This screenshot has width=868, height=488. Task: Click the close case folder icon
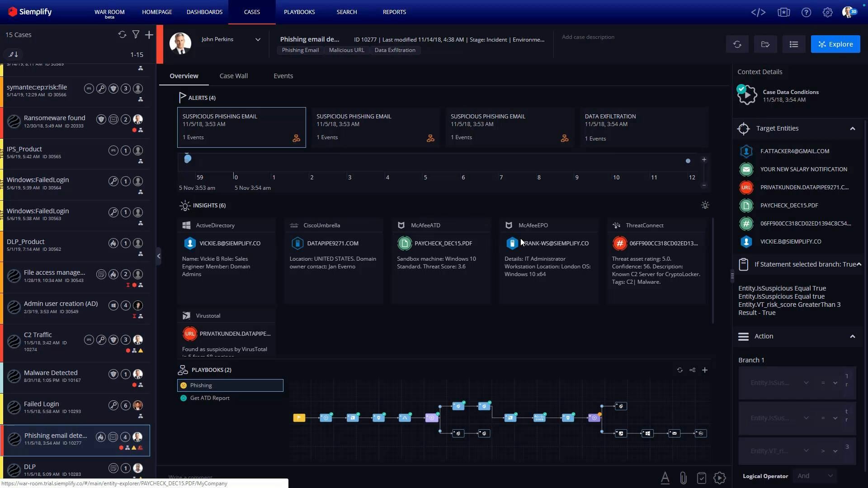point(765,44)
